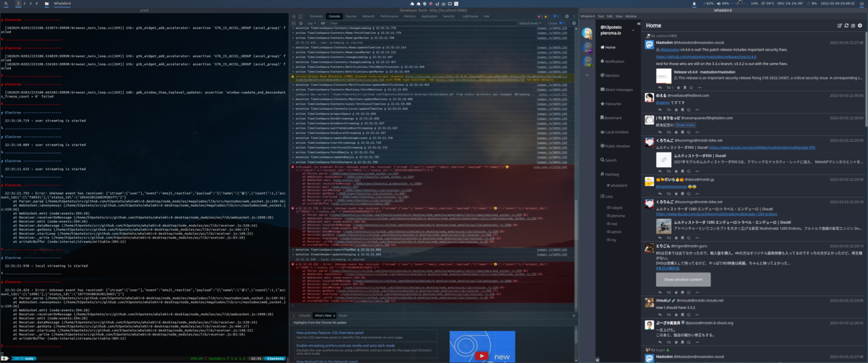Switch to Performance tab in Developer Tools
This screenshot has height=363, width=868.
pyautogui.click(x=389, y=16)
